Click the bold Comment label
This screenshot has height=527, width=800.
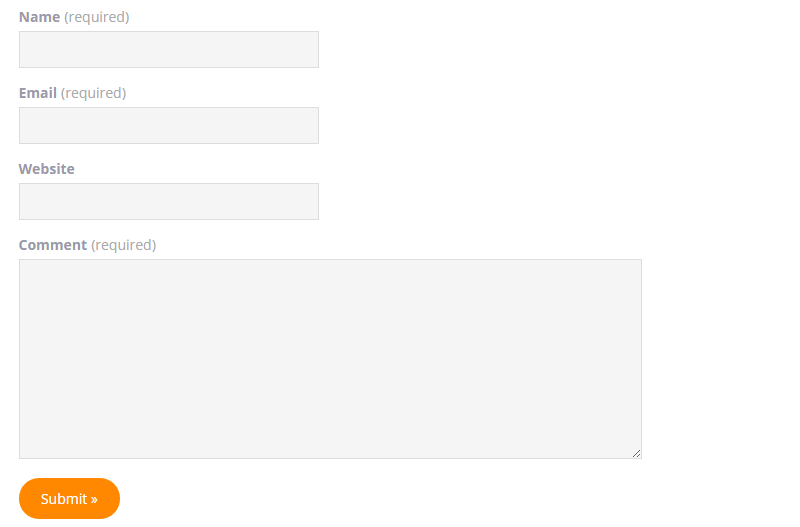tap(53, 245)
